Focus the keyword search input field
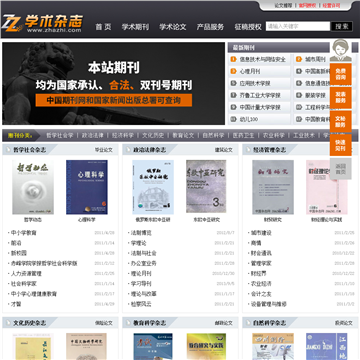 [x=298, y=26]
